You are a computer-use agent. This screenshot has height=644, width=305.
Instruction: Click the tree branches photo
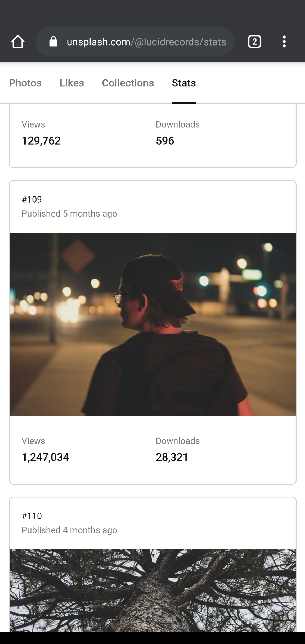152,596
